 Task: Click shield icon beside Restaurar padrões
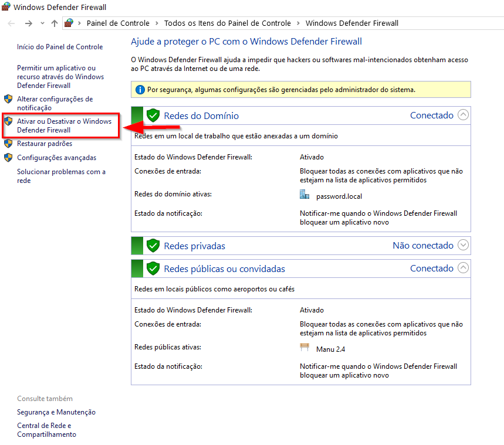click(x=8, y=143)
